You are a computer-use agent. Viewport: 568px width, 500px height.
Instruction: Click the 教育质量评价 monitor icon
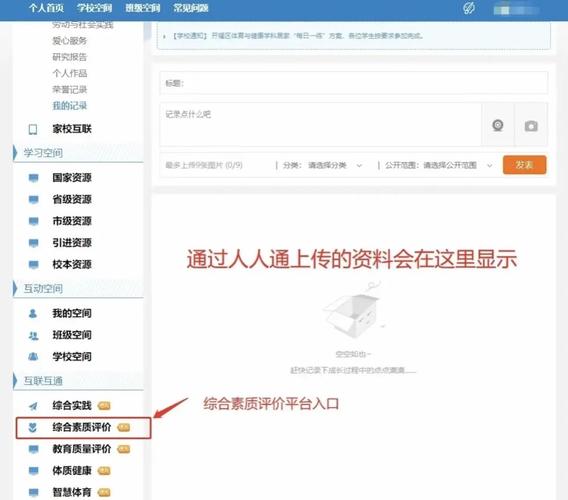[33, 449]
